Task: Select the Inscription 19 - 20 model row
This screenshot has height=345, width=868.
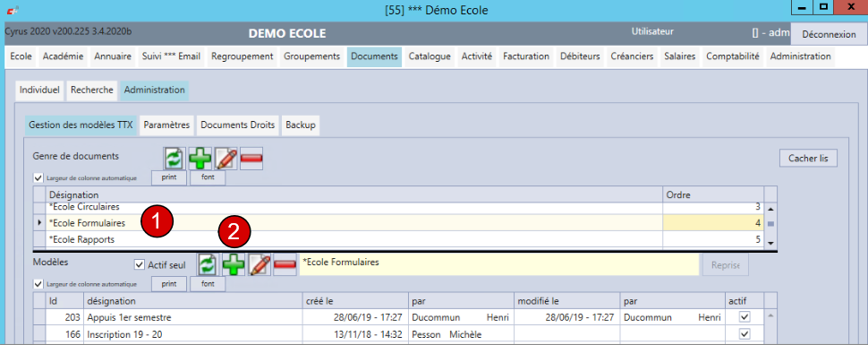Action: pos(398,334)
